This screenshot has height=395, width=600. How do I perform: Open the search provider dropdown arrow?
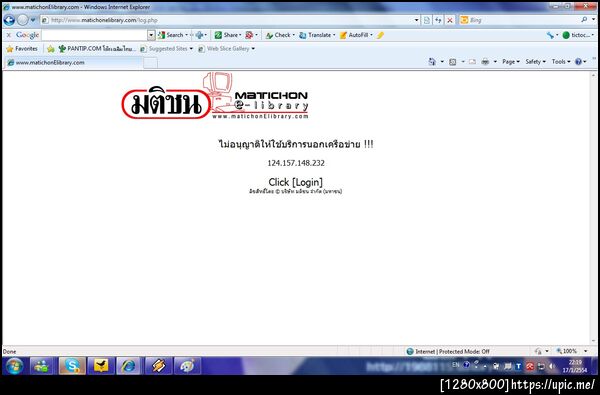pos(593,20)
